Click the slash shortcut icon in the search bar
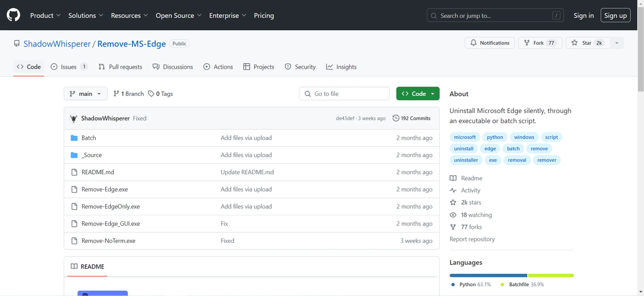The image size is (644, 296). (x=556, y=16)
